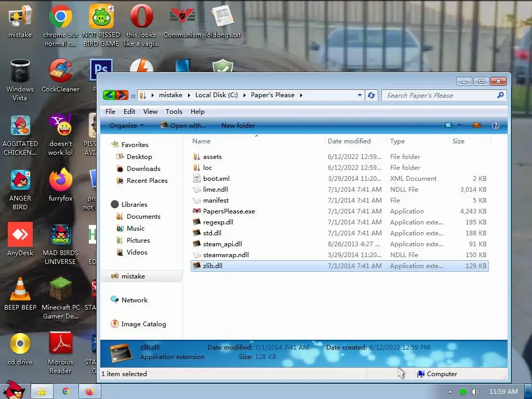532x399 pixels.
Task: Select the PapersPlease.exe application icon
Action: coord(197,211)
